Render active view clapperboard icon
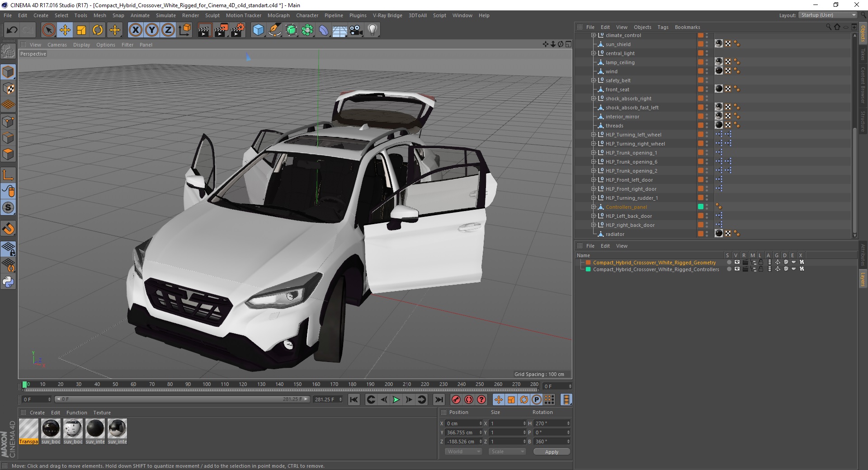 click(x=204, y=30)
